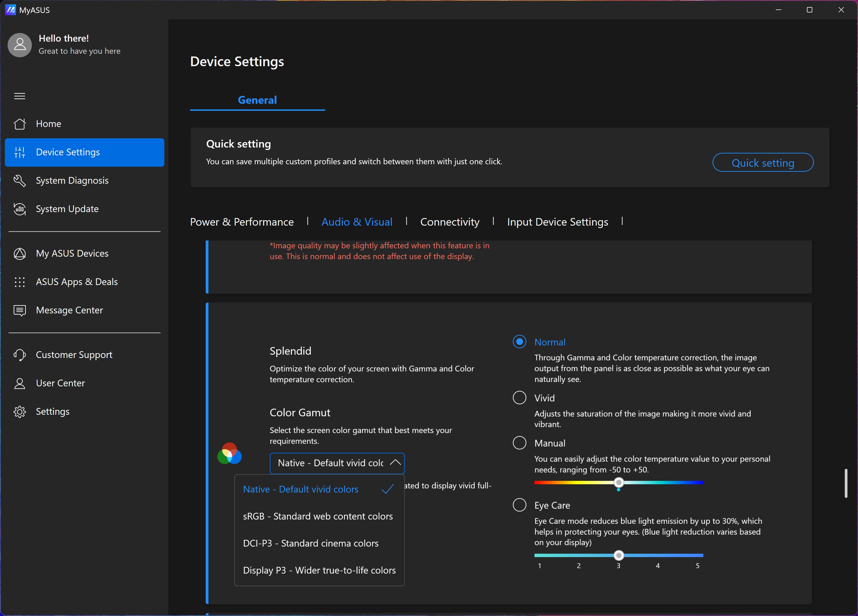This screenshot has width=858, height=616.
Task: Click the vertical scrollbar on the right
Action: click(x=846, y=483)
